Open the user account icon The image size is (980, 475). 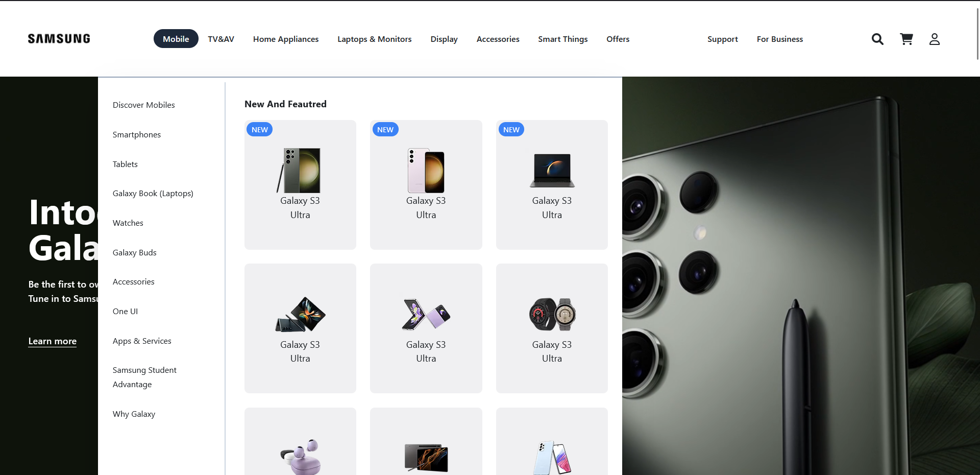(935, 39)
